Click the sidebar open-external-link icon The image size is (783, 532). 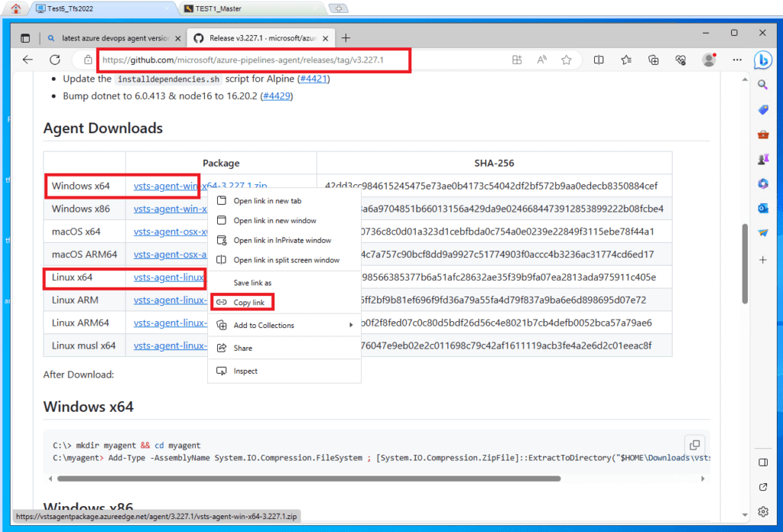coord(763,487)
